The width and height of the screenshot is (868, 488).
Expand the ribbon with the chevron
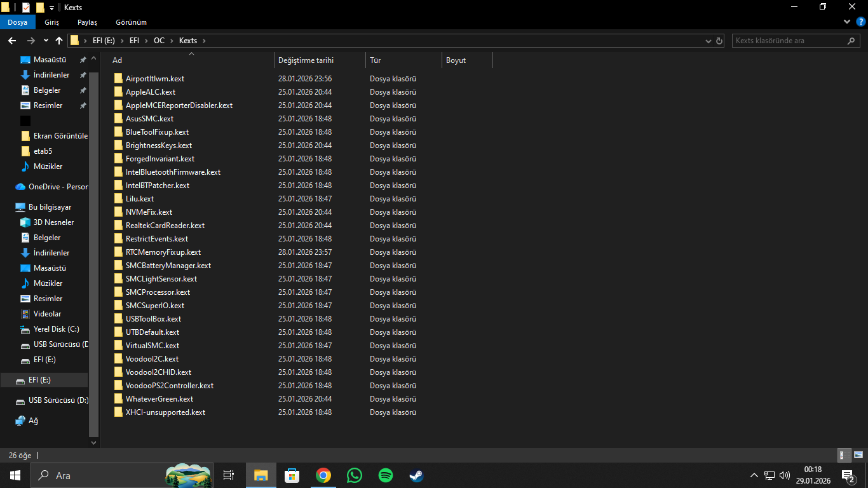click(847, 22)
